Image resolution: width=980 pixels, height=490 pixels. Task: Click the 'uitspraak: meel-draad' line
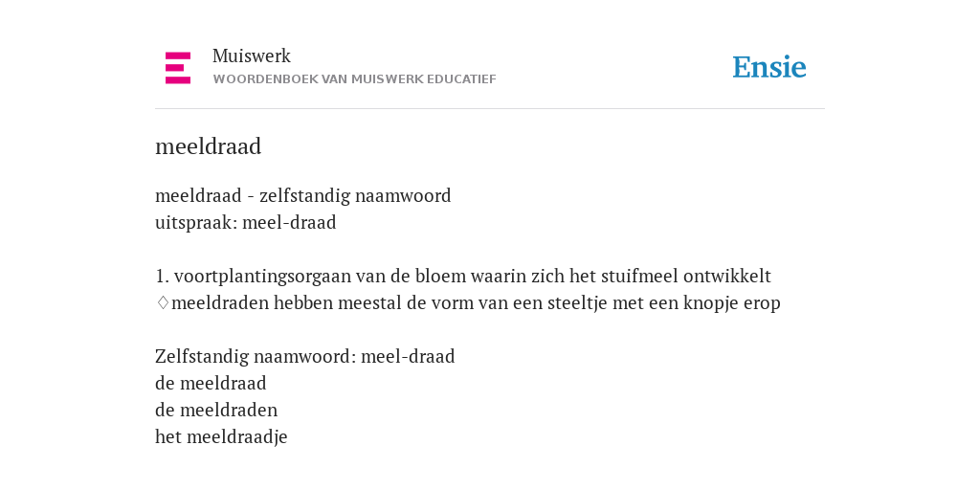(x=246, y=223)
